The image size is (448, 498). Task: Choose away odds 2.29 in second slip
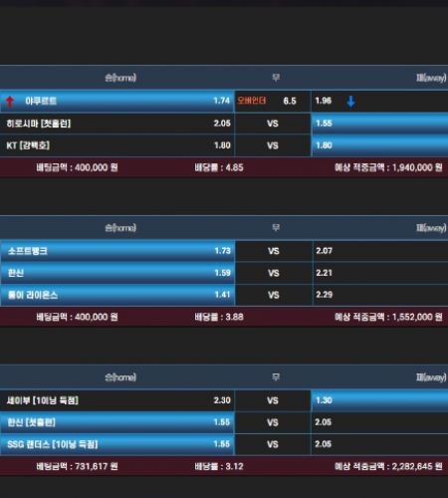[380, 295]
